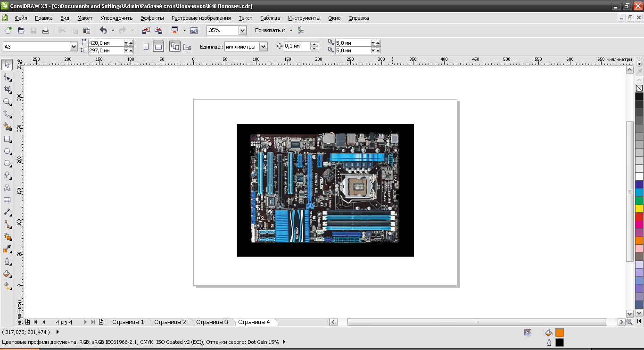This screenshot has width=644, height=350.
Task: Go to next page arrow
Action: click(85, 322)
